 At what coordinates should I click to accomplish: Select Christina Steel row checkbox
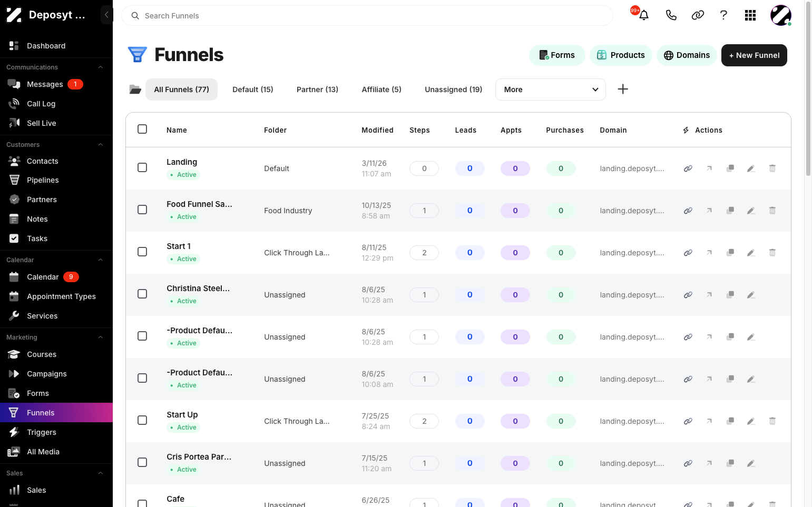click(142, 294)
